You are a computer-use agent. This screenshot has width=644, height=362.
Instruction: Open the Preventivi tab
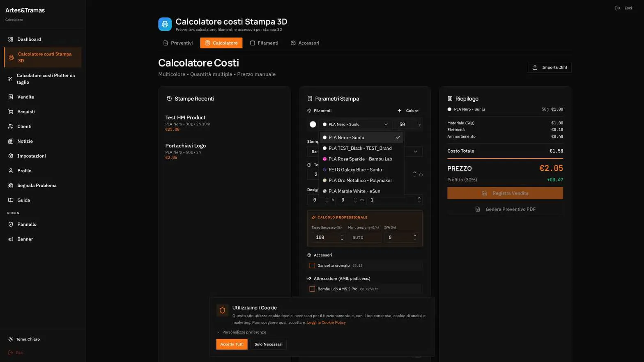point(178,43)
